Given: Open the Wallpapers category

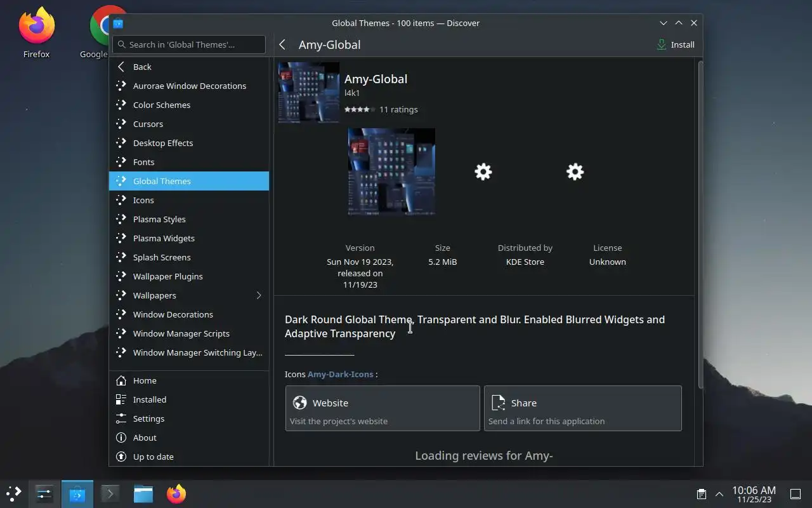Looking at the screenshot, I should click(189, 295).
